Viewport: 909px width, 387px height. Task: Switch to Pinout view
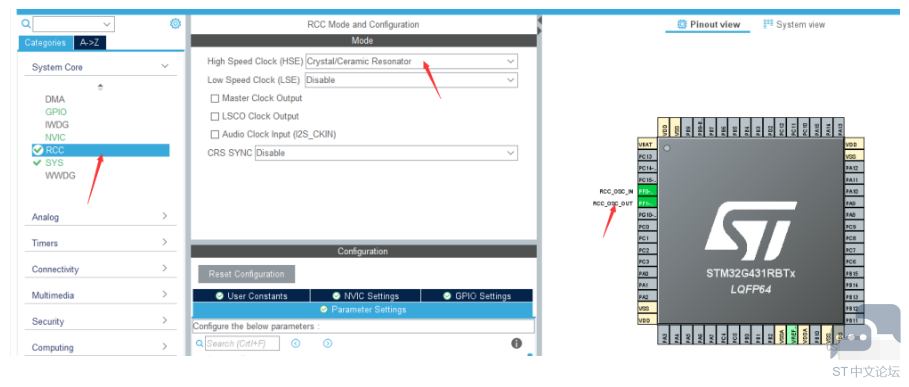click(x=708, y=24)
